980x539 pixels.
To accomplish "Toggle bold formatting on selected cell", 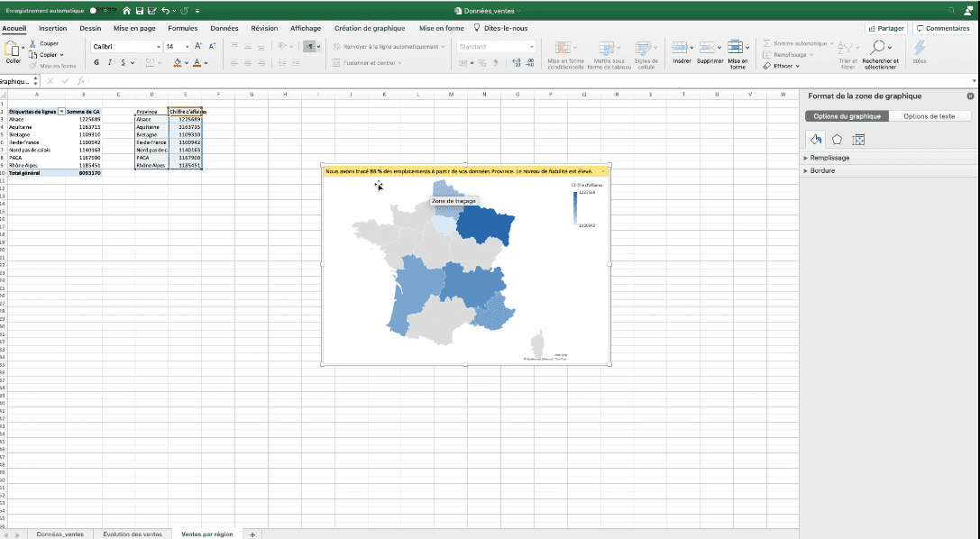I will point(96,62).
